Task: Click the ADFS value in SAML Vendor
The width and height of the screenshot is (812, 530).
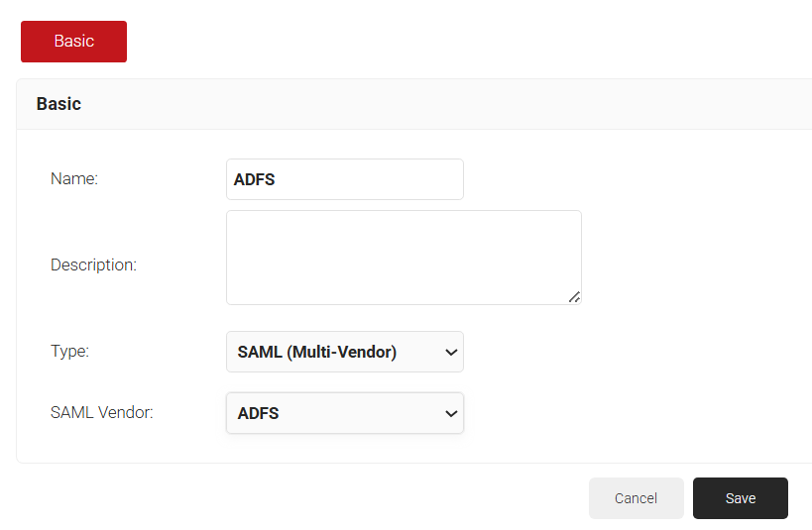Action: click(x=259, y=413)
